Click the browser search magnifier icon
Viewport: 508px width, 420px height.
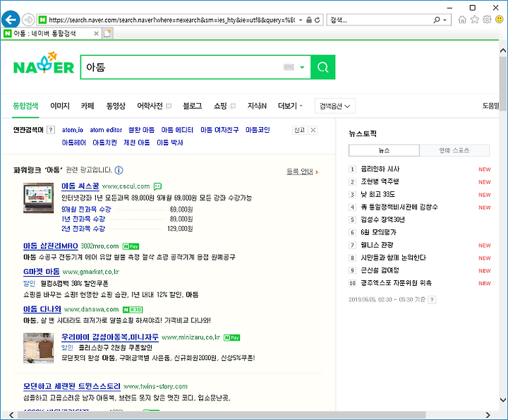pos(437,20)
